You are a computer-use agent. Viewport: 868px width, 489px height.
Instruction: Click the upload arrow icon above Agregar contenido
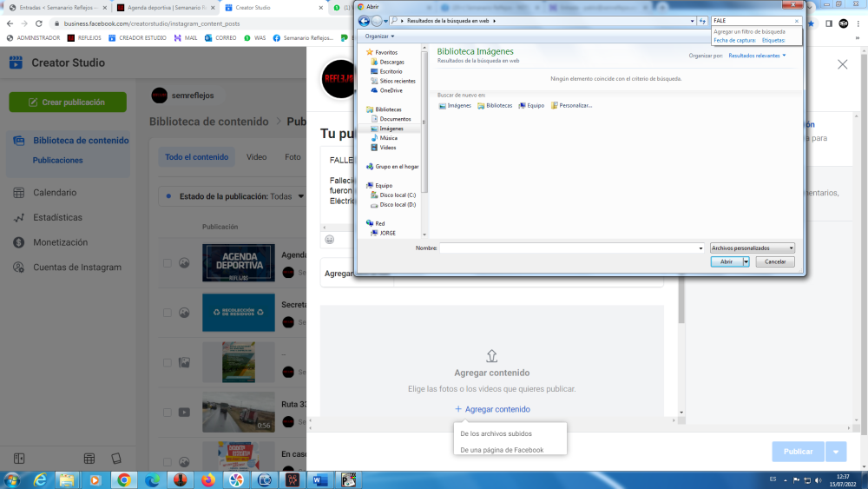click(x=491, y=355)
